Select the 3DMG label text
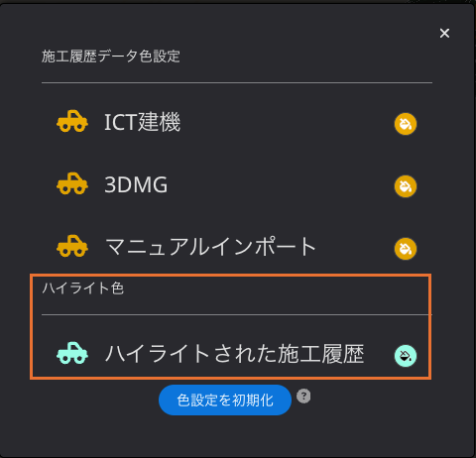 pos(136,184)
